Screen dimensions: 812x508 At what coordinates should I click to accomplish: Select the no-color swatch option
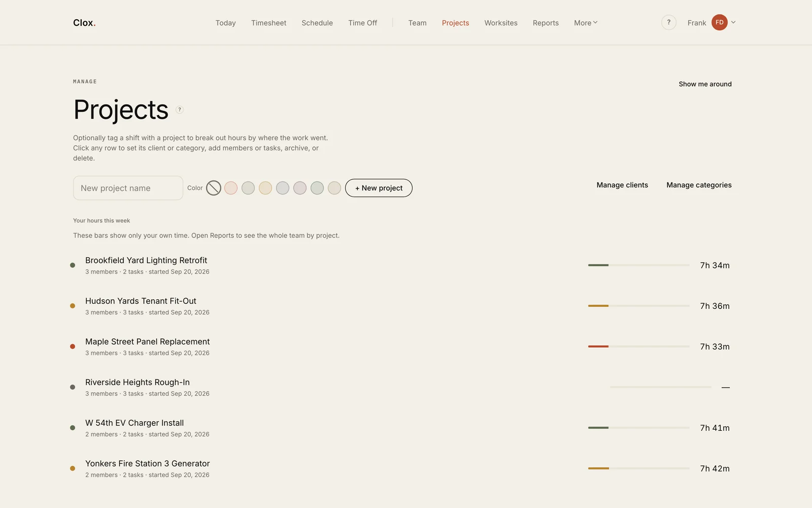pyautogui.click(x=214, y=188)
